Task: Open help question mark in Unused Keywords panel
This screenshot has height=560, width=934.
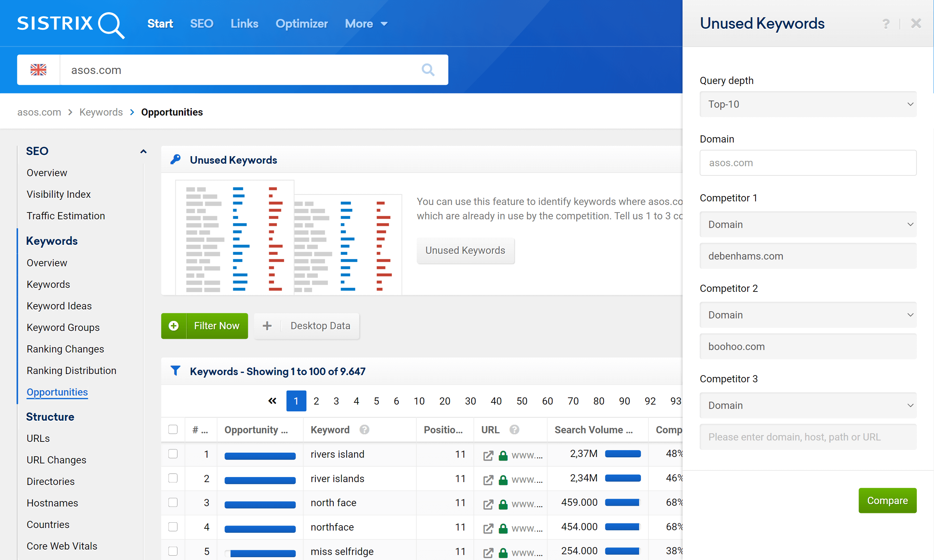Action: [x=886, y=24]
